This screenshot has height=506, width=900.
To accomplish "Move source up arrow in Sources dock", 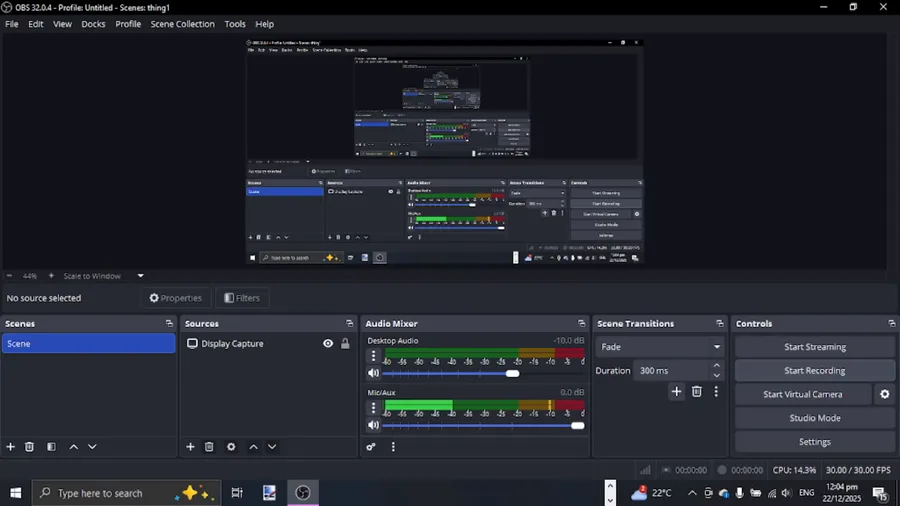I will 253,447.
